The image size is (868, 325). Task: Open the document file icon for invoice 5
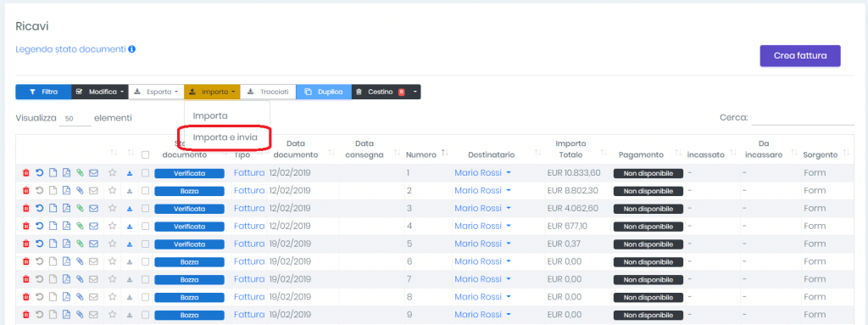click(x=53, y=244)
